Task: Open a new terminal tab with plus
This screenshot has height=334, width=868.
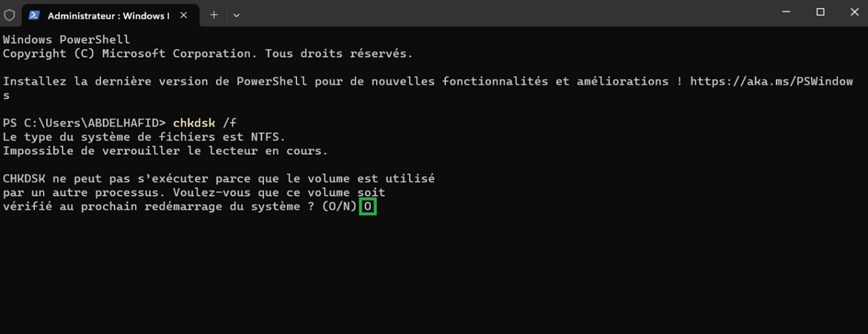Action: pyautogui.click(x=214, y=15)
